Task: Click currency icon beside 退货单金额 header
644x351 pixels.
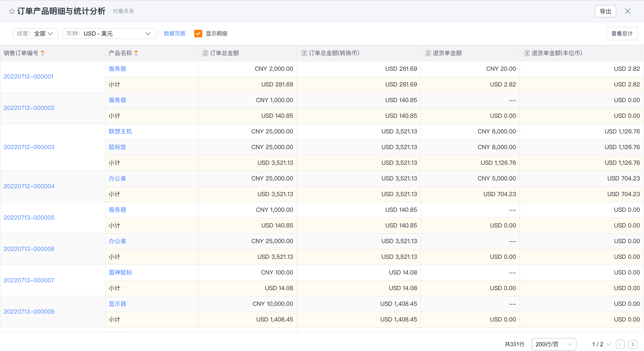Action: tap(428, 53)
